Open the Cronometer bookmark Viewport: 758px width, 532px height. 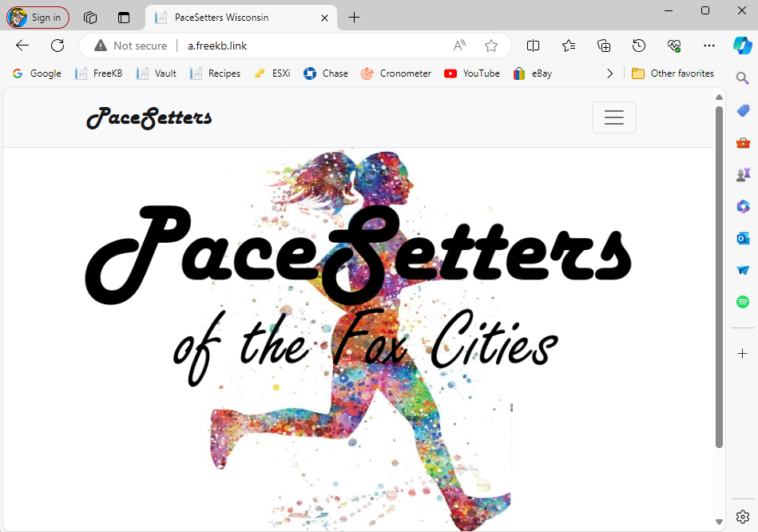point(396,73)
